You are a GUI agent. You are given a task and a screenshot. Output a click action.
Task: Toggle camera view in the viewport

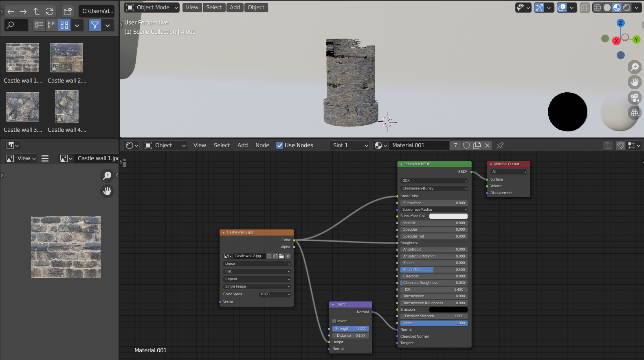[x=634, y=98]
